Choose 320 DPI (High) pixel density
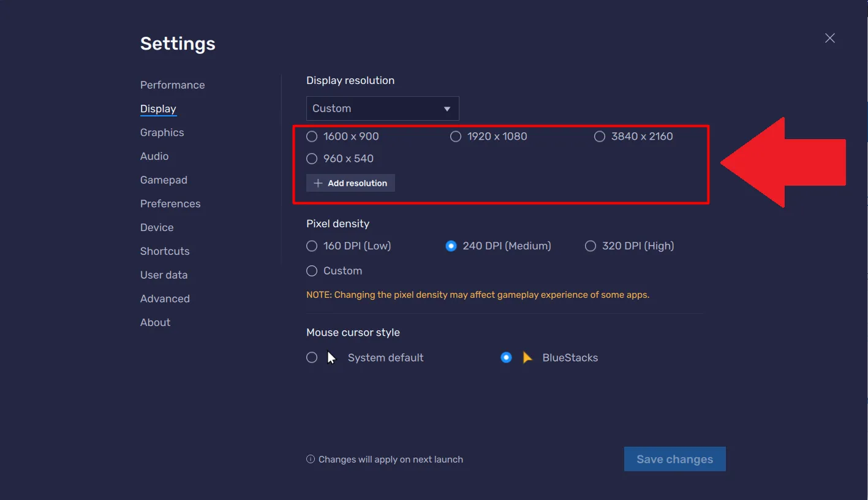This screenshot has width=868, height=500. click(x=591, y=246)
